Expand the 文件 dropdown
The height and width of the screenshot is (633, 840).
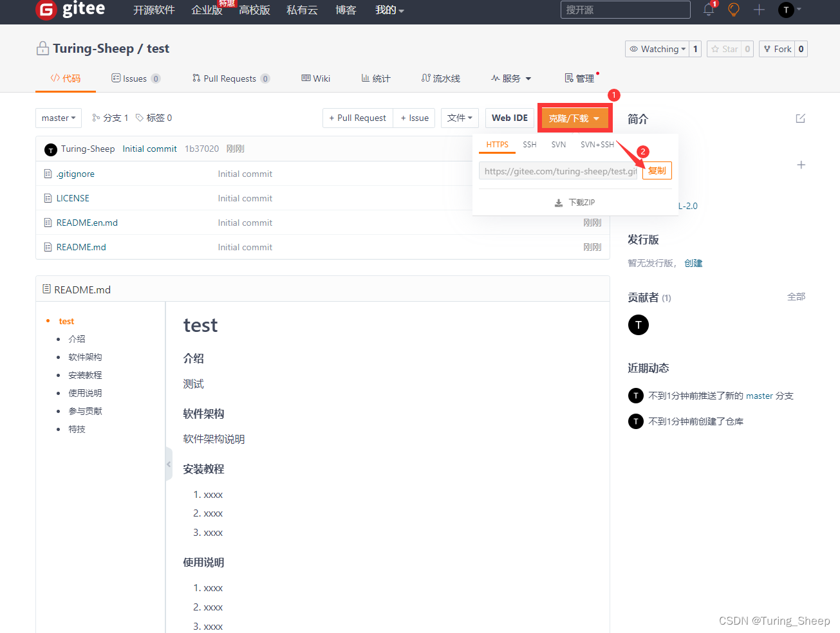[x=460, y=118]
